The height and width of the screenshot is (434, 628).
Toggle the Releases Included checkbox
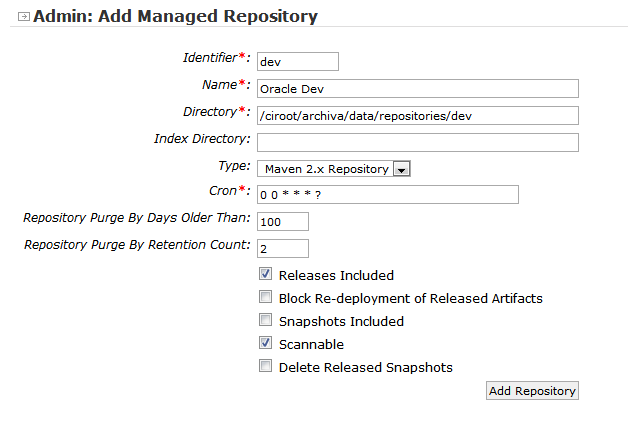[x=266, y=274]
